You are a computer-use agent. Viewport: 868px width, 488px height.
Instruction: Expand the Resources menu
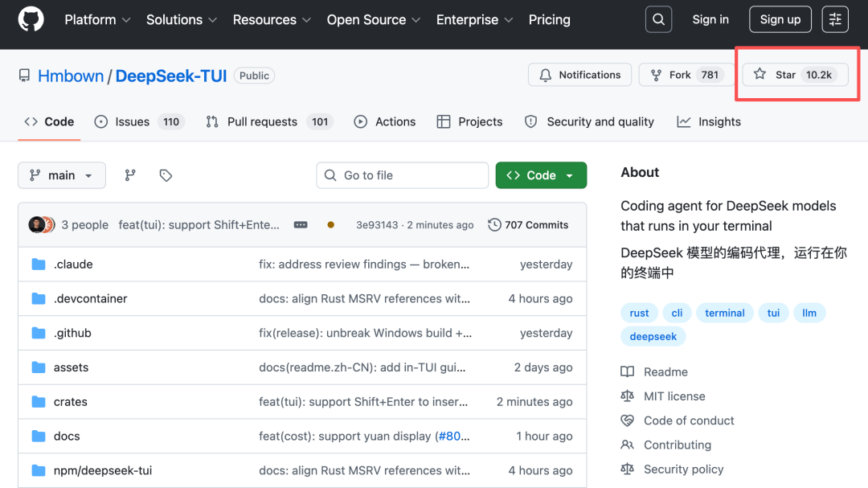[272, 20]
